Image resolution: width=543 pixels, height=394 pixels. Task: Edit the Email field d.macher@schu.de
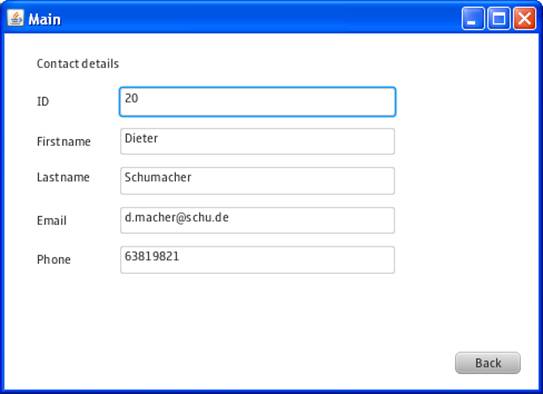[x=257, y=220]
